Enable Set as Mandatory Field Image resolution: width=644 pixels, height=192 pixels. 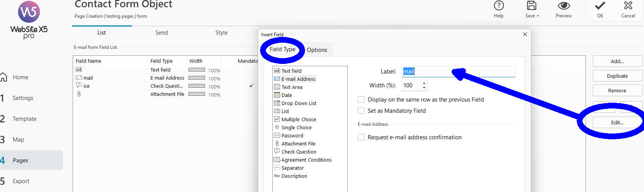(x=361, y=111)
